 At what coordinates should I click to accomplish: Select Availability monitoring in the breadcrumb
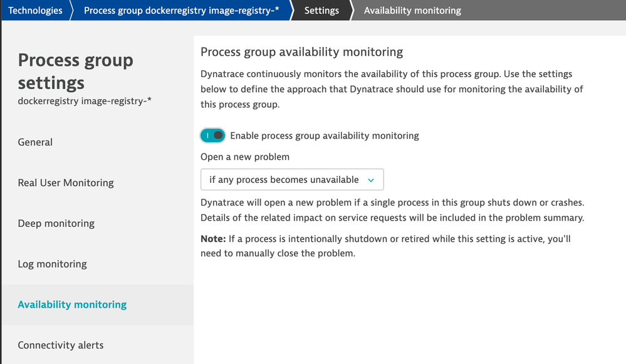pyautogui.click(x=412, y=11)
